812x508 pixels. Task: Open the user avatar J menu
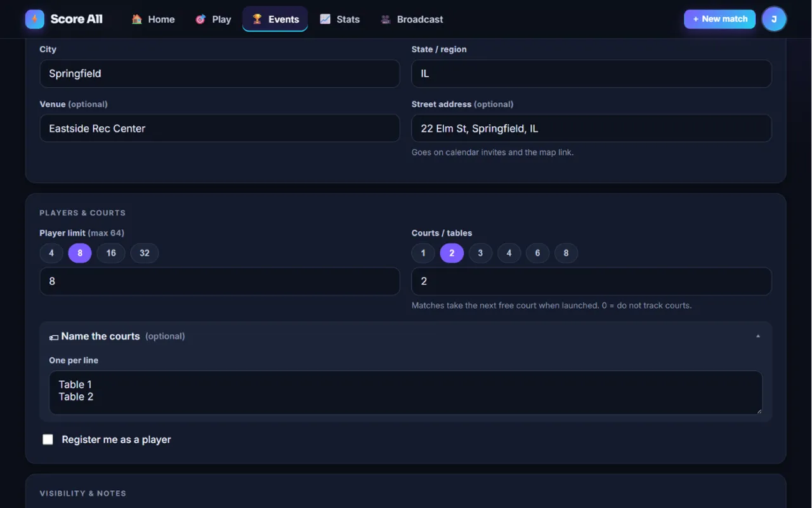(774, 19)
